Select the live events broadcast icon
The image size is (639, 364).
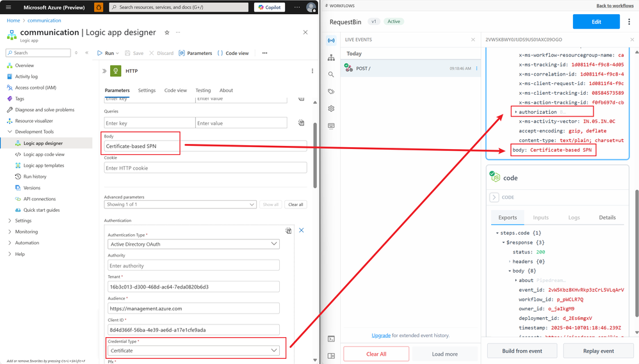pos(331,40)
